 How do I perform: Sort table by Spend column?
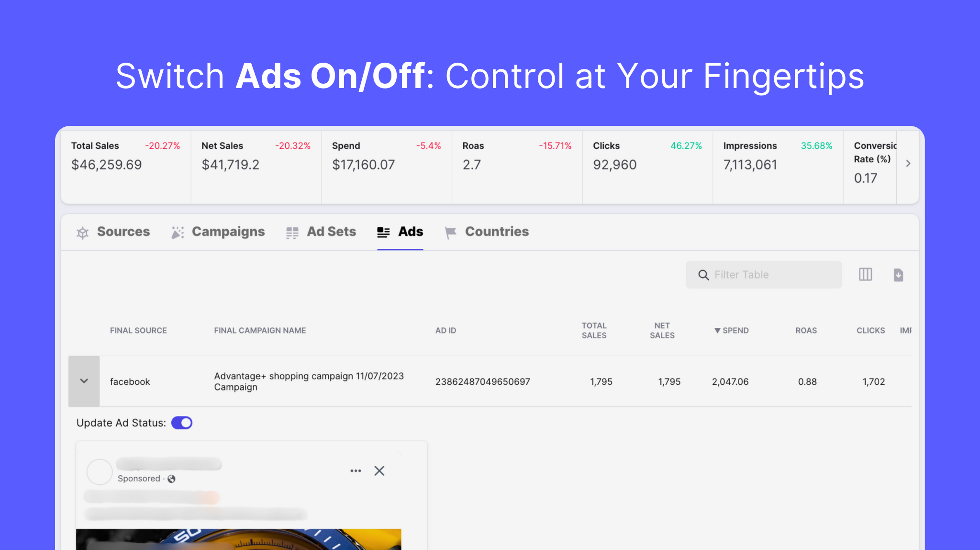(731, 330)
